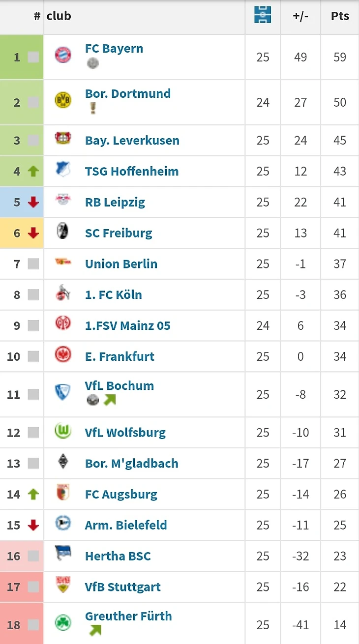Click the club column header
The height and width of the screenshot is (644, 359).
(x=59, y=16)
